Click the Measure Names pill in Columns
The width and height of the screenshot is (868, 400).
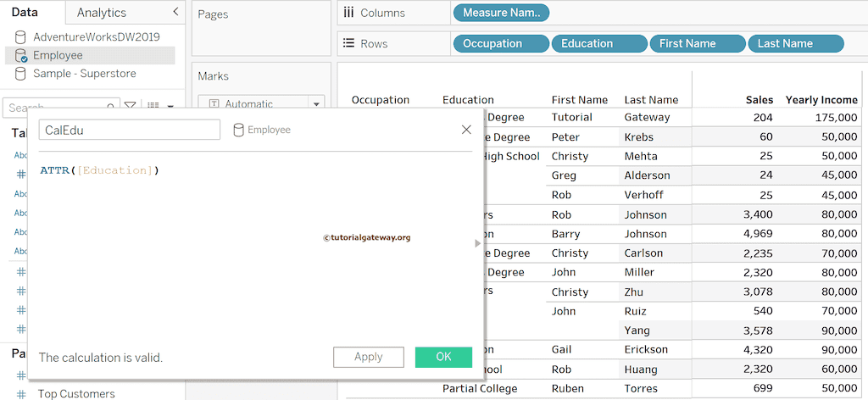[x=502, y=13]
